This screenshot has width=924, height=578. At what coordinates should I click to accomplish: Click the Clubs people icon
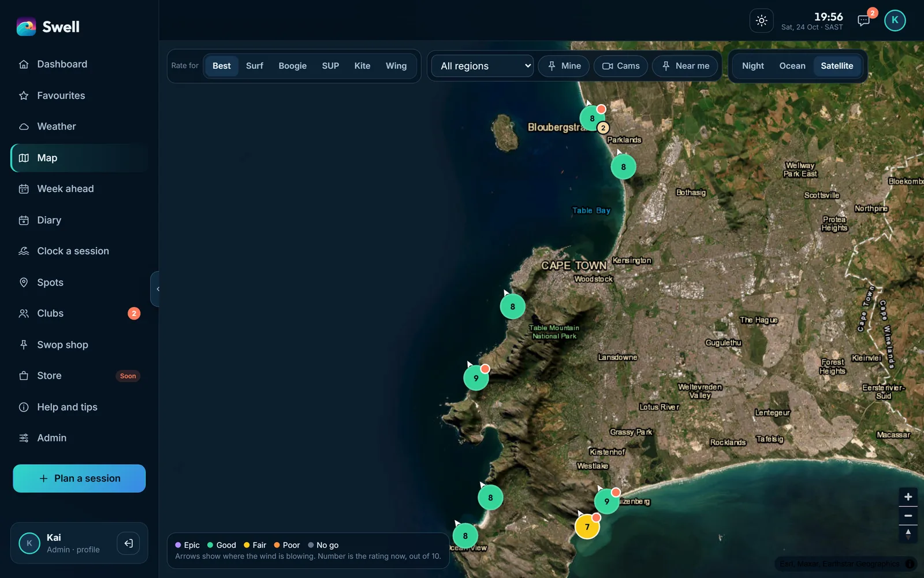(x=24, y=313)
